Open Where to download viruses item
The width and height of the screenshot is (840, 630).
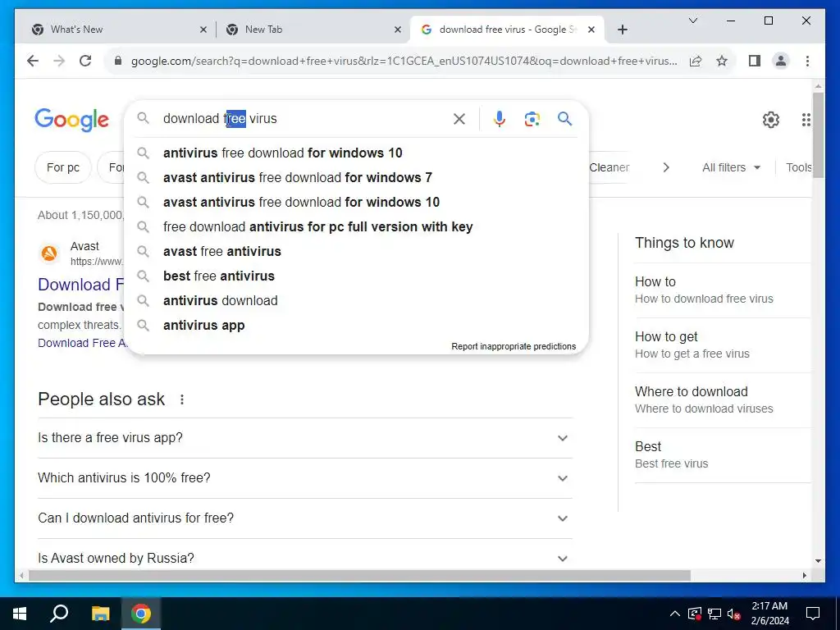(x=722, y=400)
